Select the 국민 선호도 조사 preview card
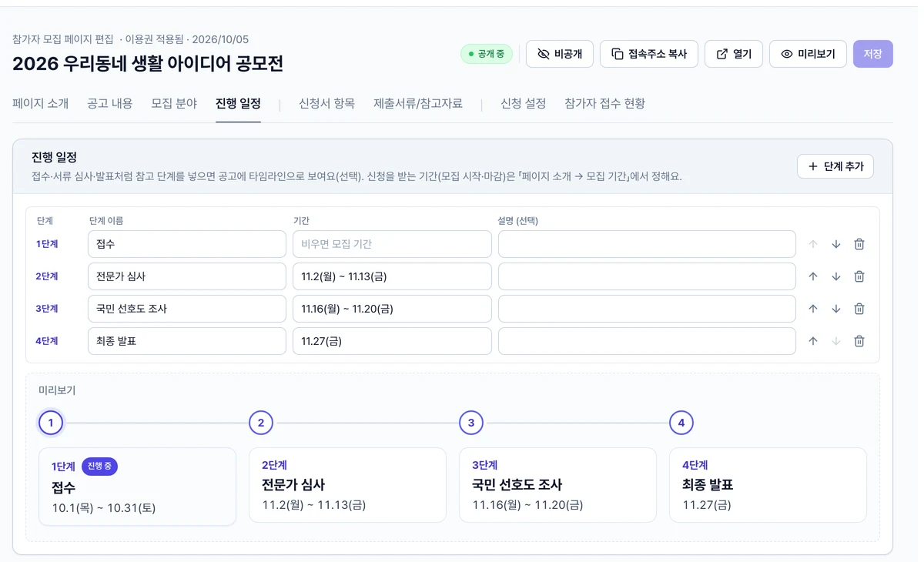 click(x=557, y=485)
